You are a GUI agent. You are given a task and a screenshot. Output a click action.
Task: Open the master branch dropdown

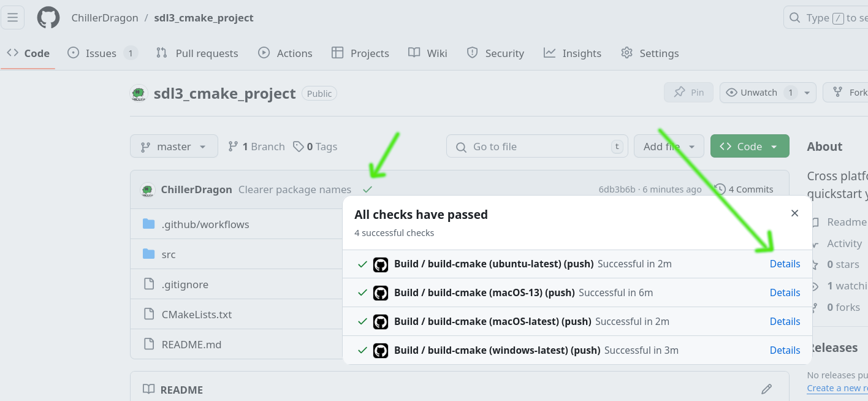(x=174, y=147)
